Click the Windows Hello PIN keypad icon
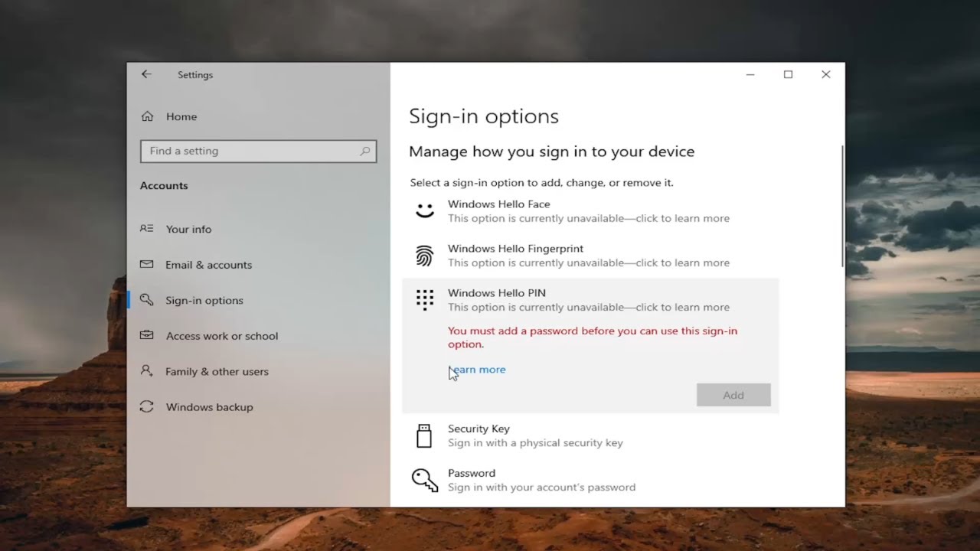980x551 pixels. [x=424, y=299]
